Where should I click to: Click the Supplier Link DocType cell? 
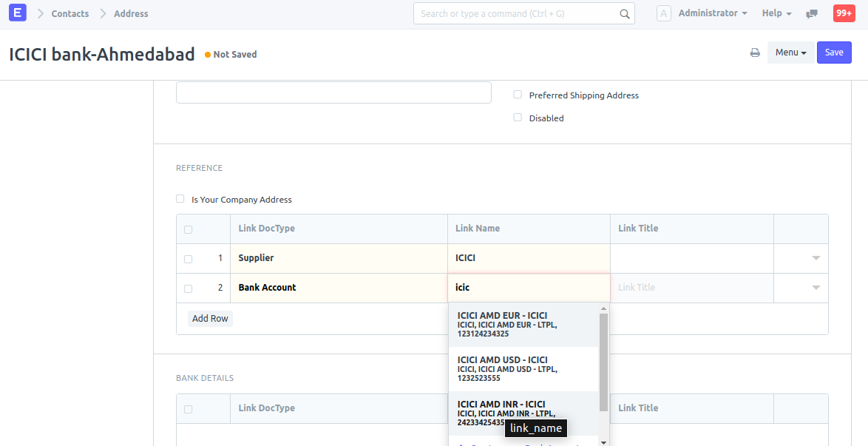[339, 258]
